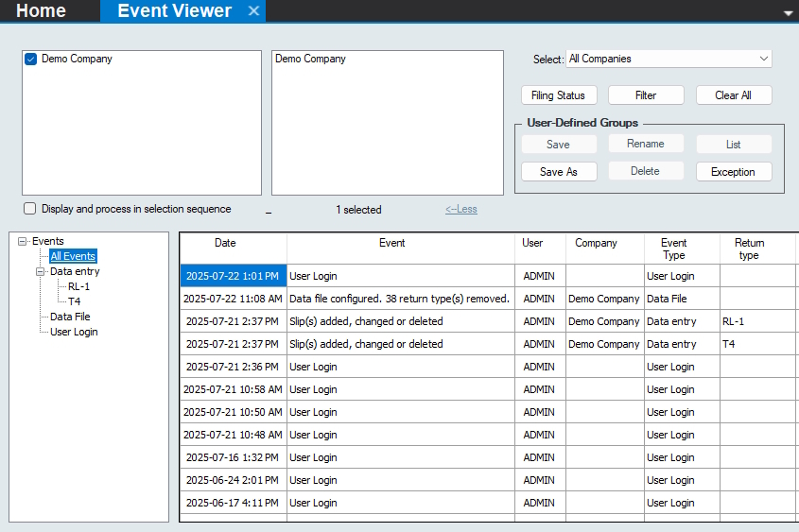799x532 pixels.
Task: Select the Event Viewer tab
Action: (174, 11)
